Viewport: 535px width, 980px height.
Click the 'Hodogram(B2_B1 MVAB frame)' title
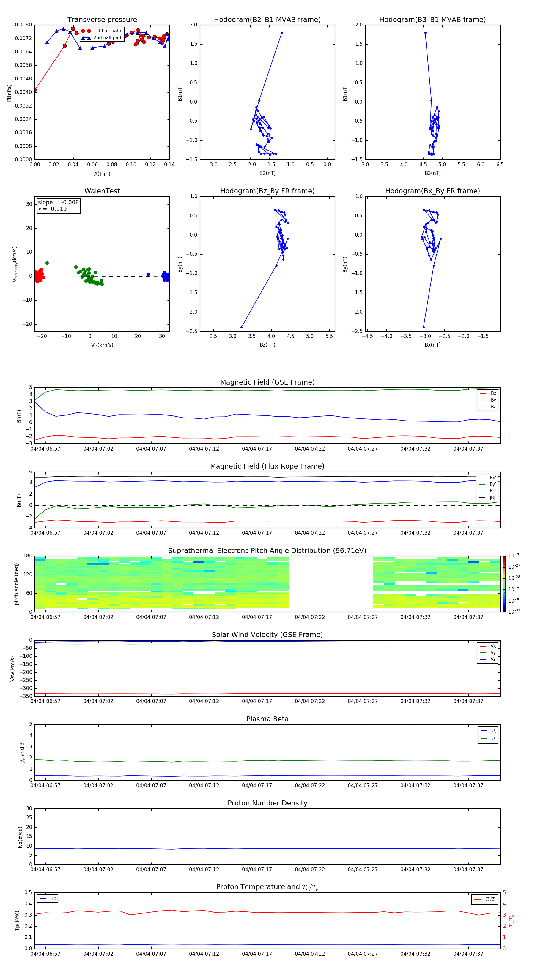[267, 20]
